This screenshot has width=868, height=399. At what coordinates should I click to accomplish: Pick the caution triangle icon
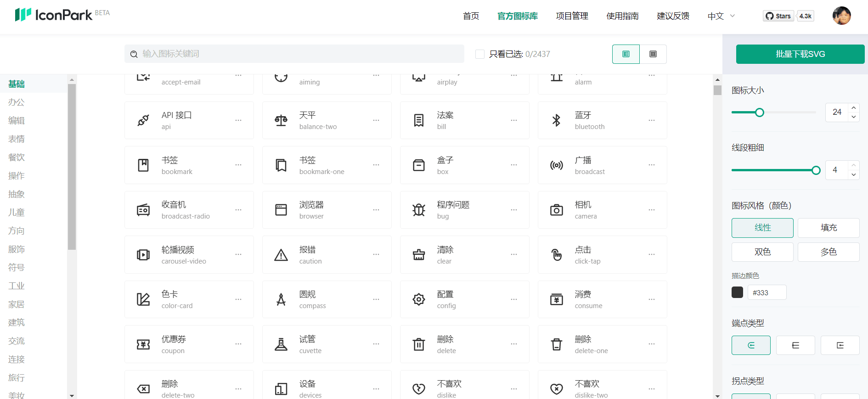pyautogui.click(x=281, y=255)
